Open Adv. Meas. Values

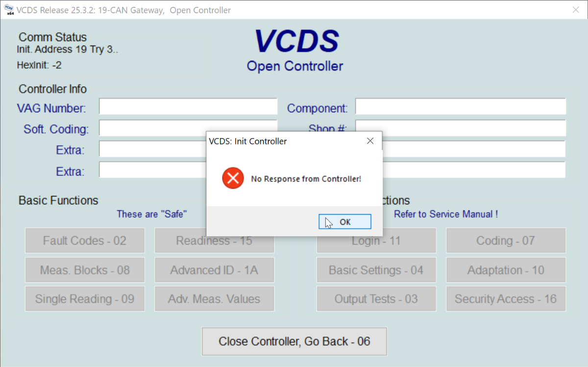coord(214,299)
